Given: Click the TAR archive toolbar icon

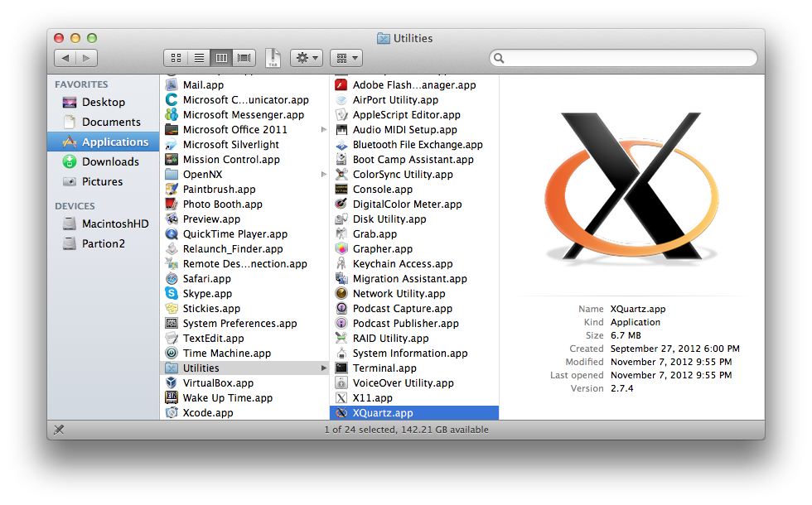Looking at the screenshot, I should click(x=273, y=58).
